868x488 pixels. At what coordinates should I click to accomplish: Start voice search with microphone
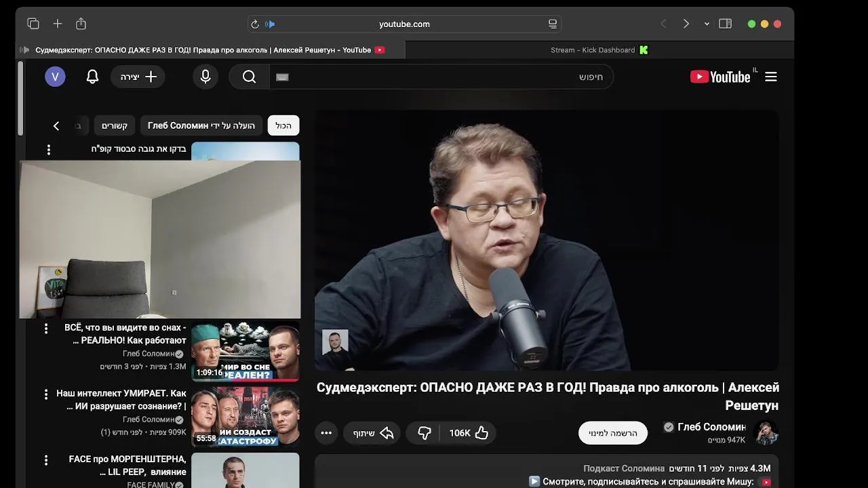(x=205, y=77)
